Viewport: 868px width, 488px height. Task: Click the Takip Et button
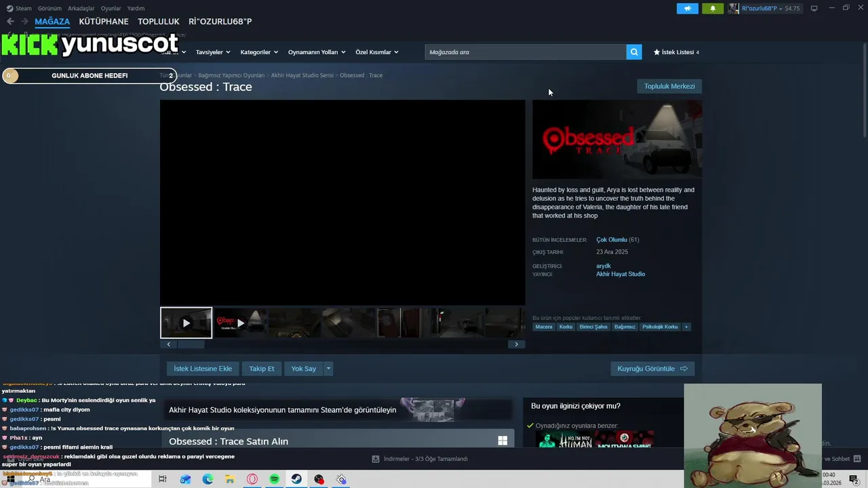pyautogui.click(x=262, y=369)
